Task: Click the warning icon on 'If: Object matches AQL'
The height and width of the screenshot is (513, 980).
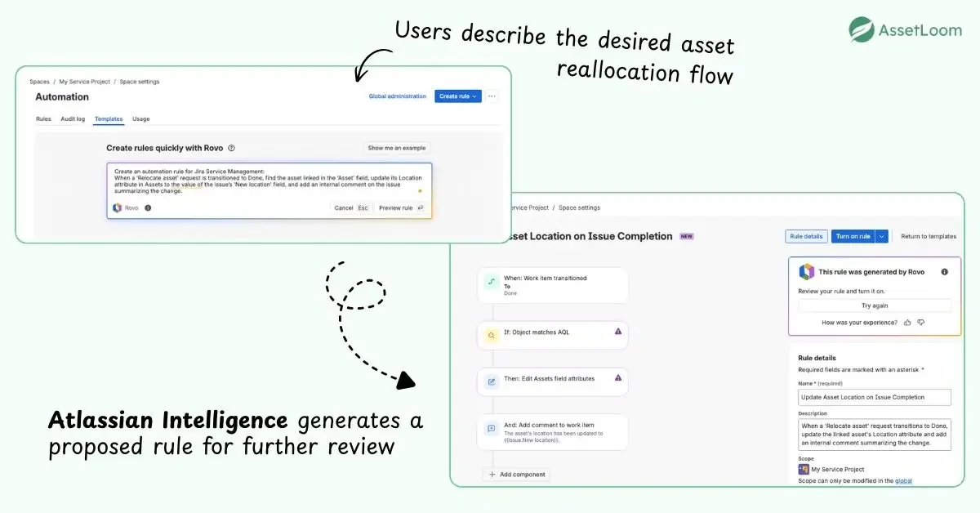Action: click(x=617, y=331)
